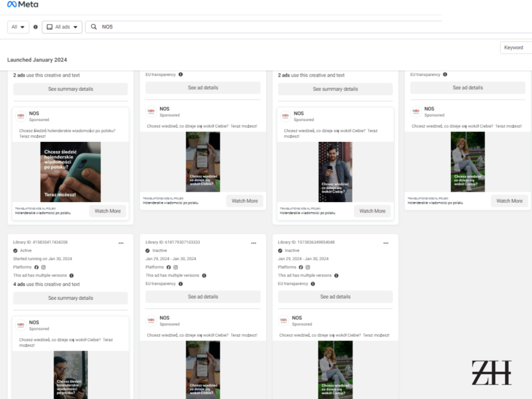Click NOS advertiser name in ad 618179307103333
532x399 pixels.
click(165, 318)
